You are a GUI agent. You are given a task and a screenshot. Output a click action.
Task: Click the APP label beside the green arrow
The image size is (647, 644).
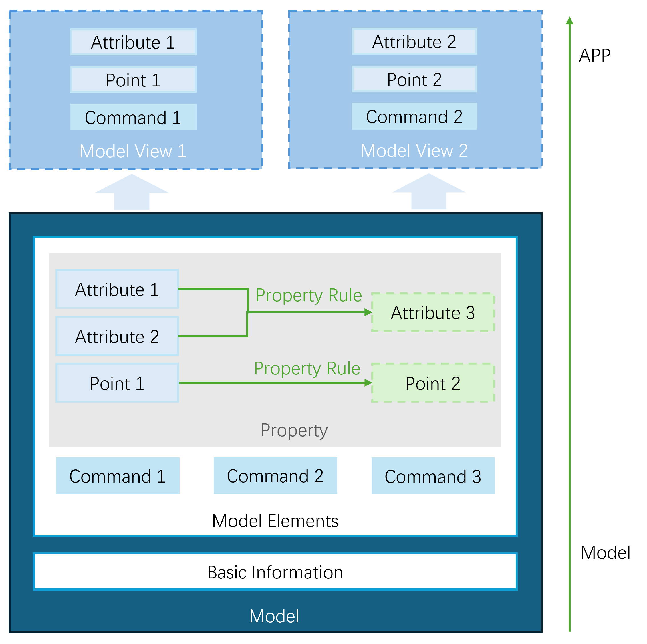tap(595, 55)
